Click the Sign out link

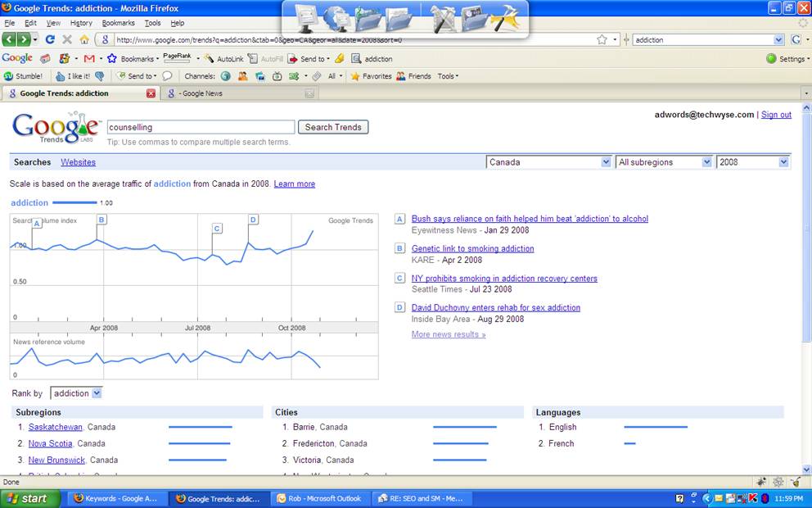point(776,115)
